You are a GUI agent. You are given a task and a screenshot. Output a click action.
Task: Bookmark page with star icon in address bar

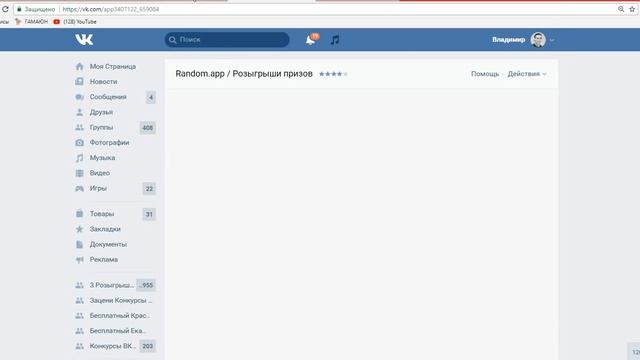click(632, 9)
